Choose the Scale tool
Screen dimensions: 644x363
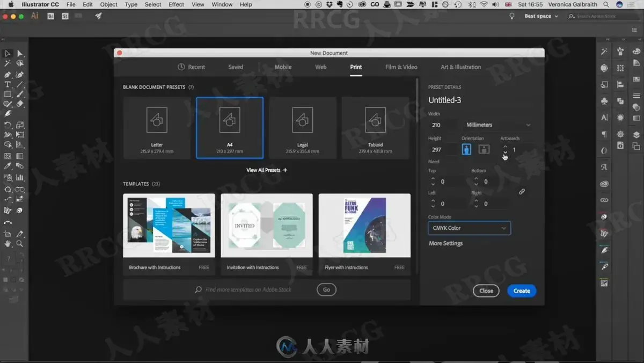[x=20, y=125]
